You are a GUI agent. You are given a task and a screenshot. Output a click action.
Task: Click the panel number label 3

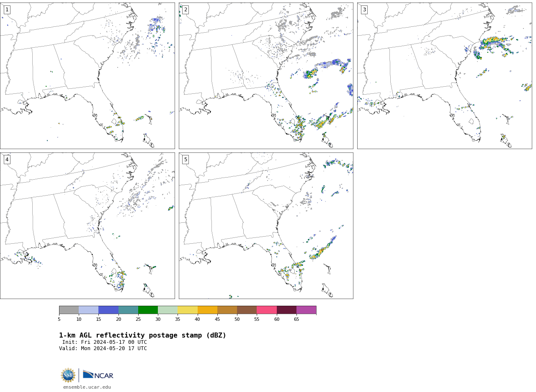(x=364, y=10)
